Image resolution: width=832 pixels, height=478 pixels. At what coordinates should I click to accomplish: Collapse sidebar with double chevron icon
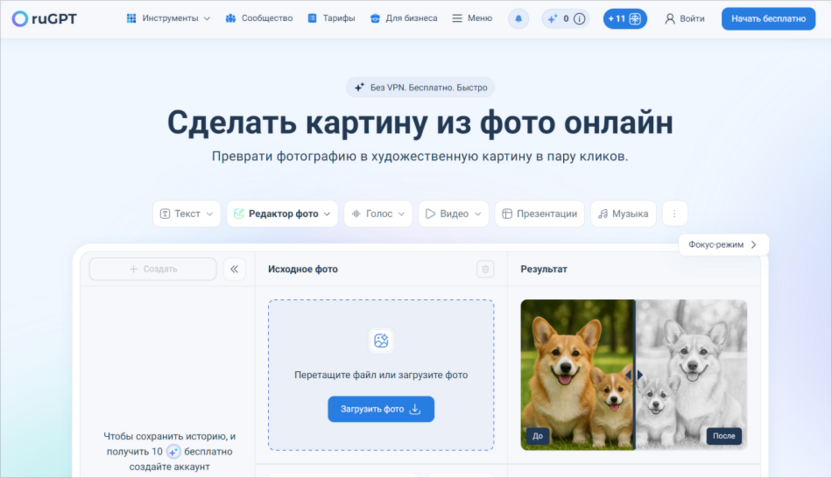[x=235, y=269]
